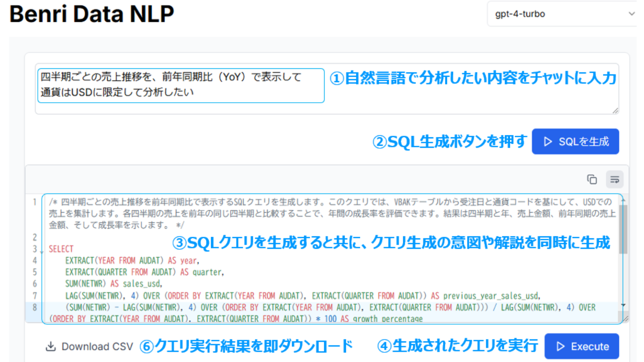Click inside the natural language query text box

pos(181,85)
